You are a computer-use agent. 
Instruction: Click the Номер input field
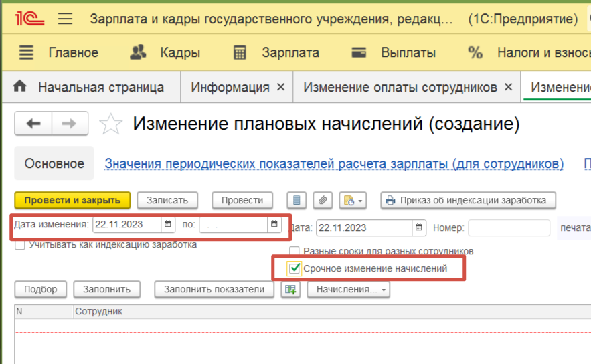click(509, 228)
